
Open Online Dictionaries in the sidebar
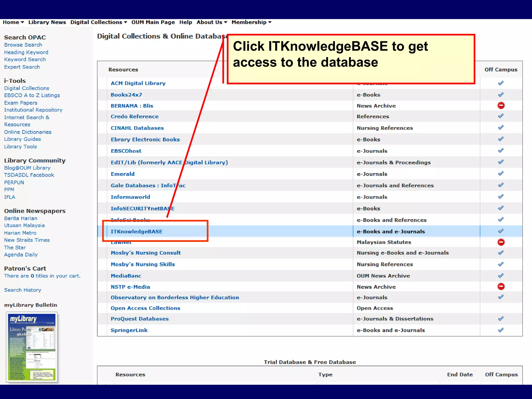pyautogui.click(x=28, y=132)
